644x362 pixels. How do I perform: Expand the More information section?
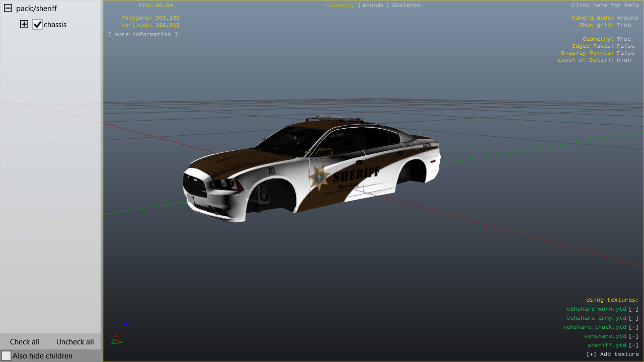tap(142, 34)
